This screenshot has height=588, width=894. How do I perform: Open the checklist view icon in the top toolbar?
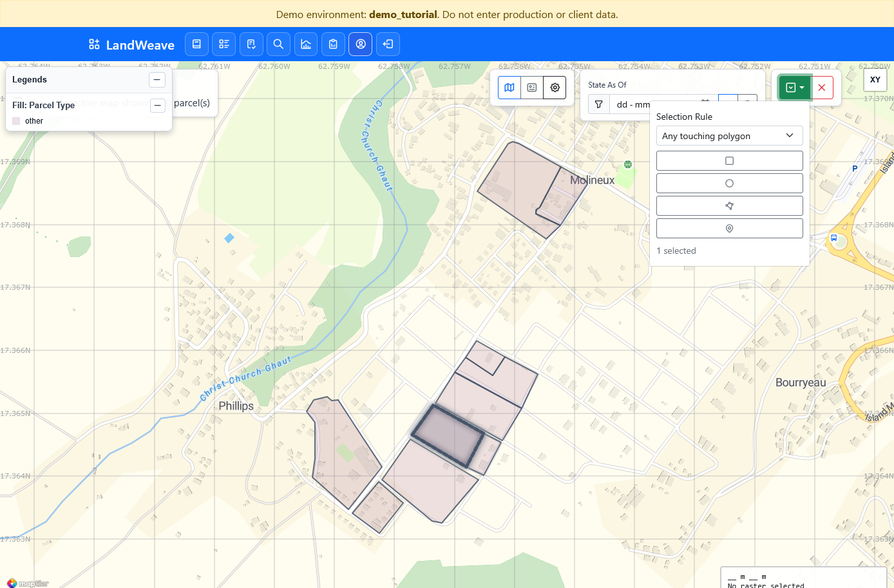224,44
